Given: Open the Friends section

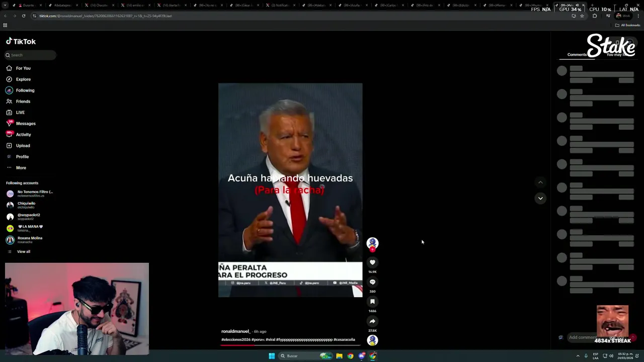Looking at the screenshot, I should [23, 102].
